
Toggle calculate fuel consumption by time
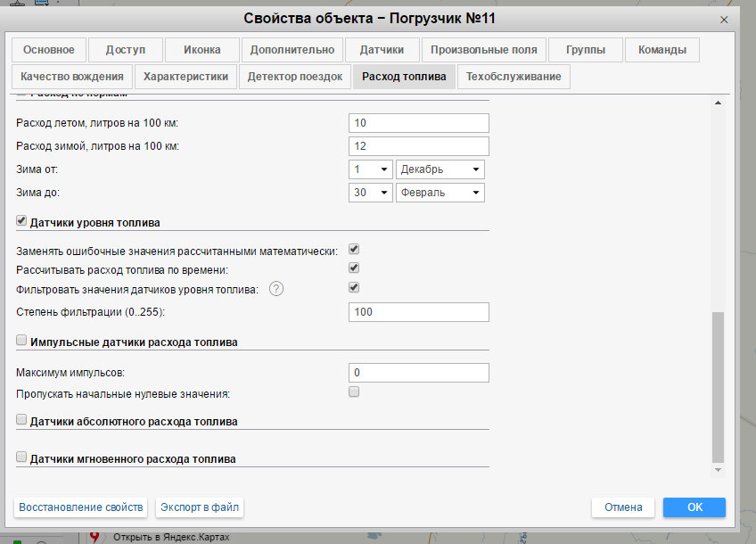(354, 268)
